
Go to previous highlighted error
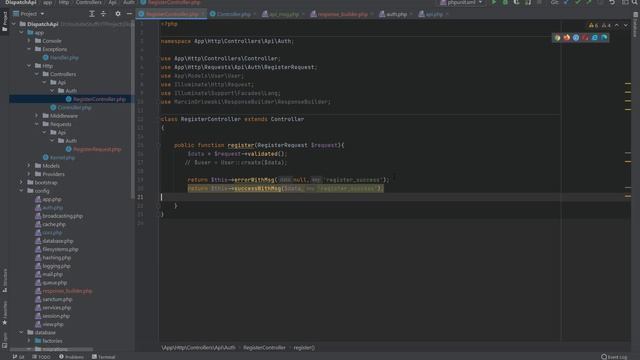pyautogui.click(x=617, y=25)
